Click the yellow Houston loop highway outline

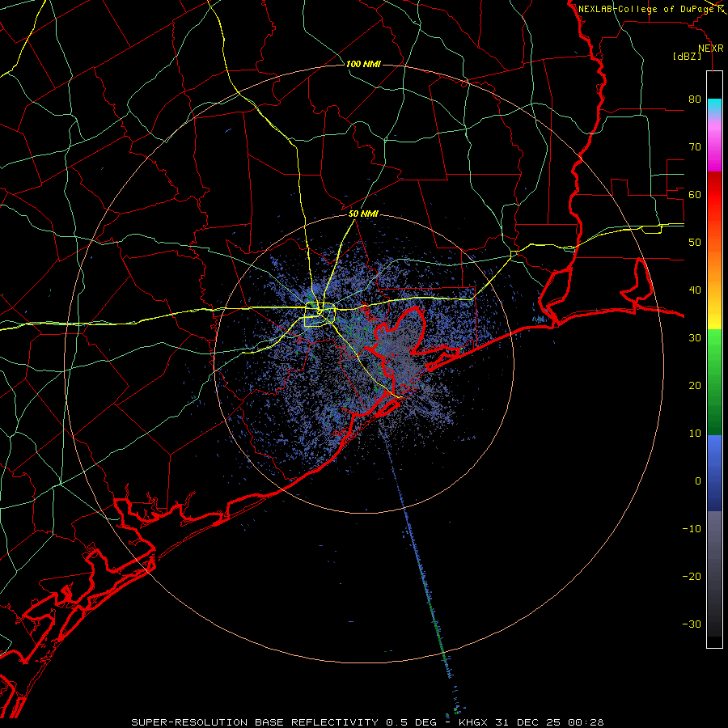320,315
